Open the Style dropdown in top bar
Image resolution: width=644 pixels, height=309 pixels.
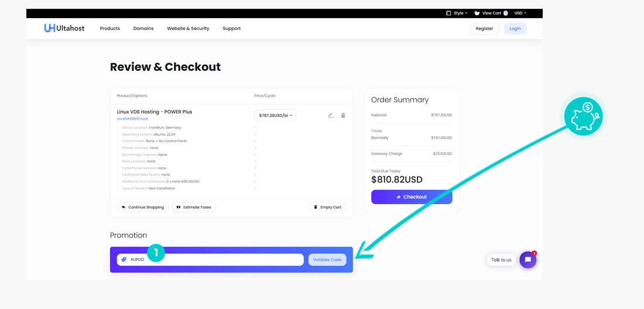click(x=457, y=13)
